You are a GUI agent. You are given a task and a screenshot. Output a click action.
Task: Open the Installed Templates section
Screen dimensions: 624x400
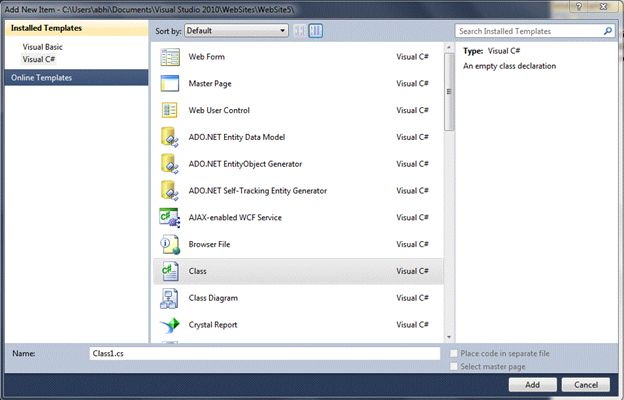tap(76, 28)
